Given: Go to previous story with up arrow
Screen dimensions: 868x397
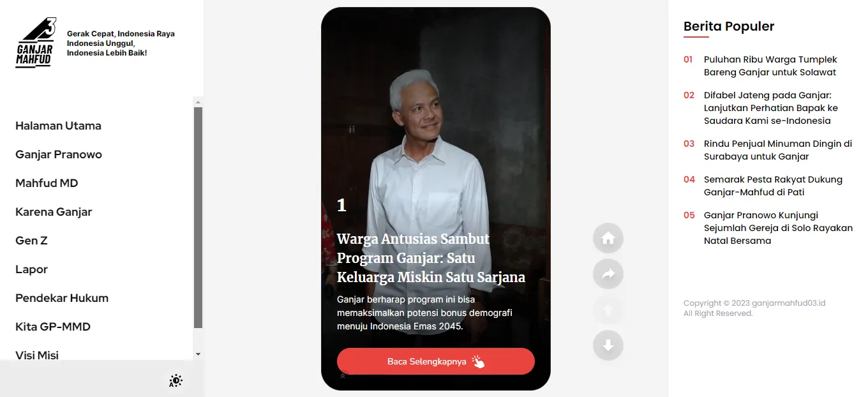Looking at the screenshot, I should tap(608, 310).
